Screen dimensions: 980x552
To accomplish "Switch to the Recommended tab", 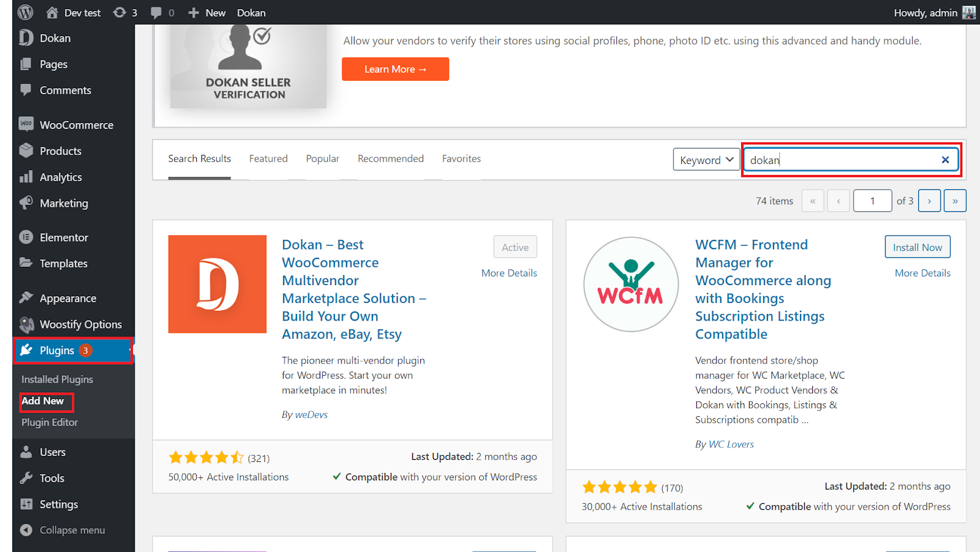I will 391,159.
